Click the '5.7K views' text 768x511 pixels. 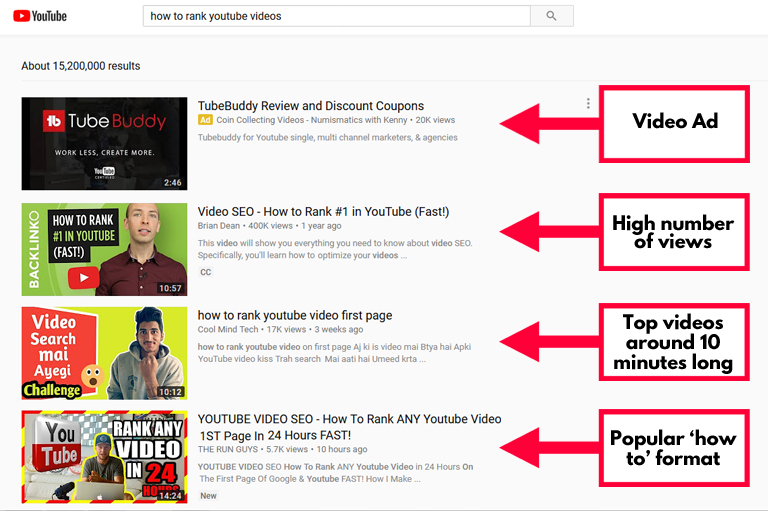point(287,449)
